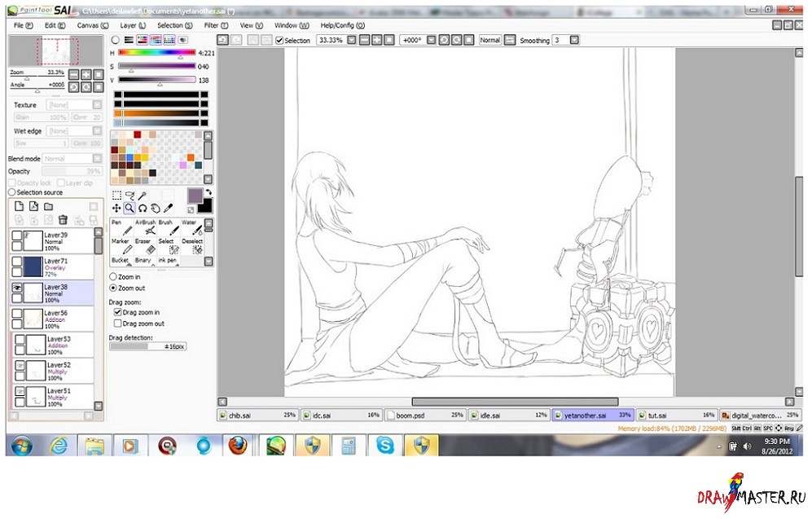This screenshot has width=812, height=519.
Task: Select Layer56 in the layers list
Action: (52, 319)
